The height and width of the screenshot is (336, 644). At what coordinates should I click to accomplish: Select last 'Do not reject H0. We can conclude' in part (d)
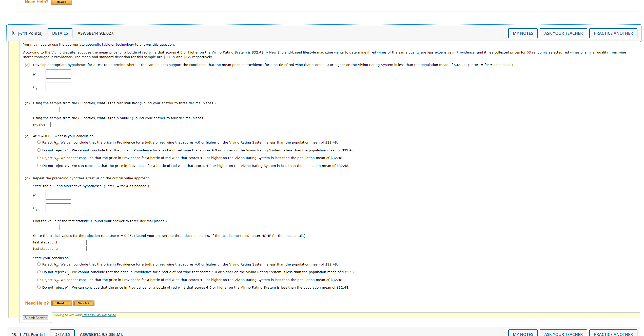coord(39,287)
